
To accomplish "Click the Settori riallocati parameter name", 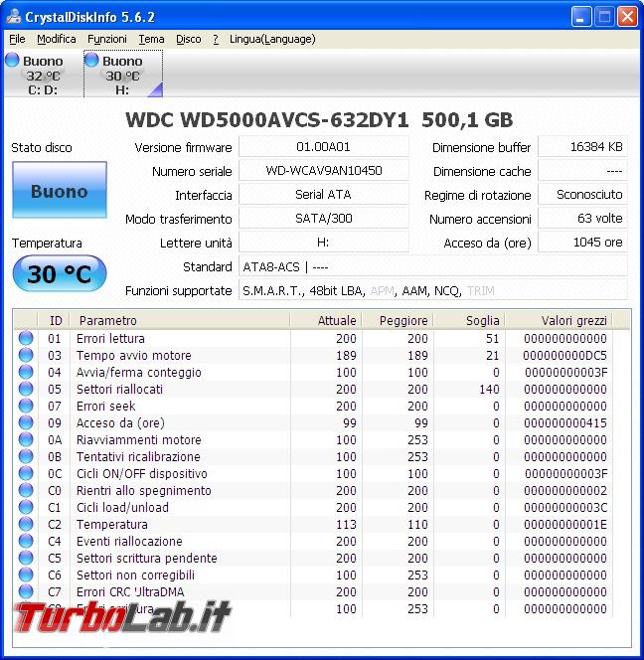I will click(x=119, y=389).
